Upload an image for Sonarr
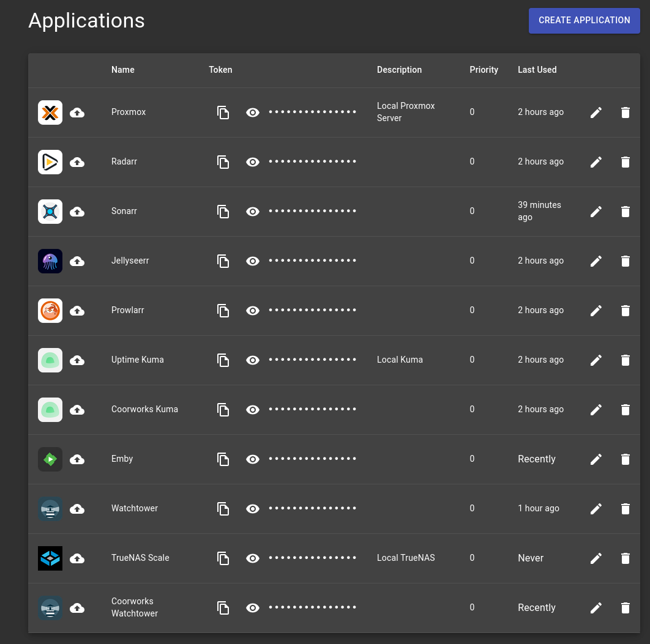 click(77, 212)
